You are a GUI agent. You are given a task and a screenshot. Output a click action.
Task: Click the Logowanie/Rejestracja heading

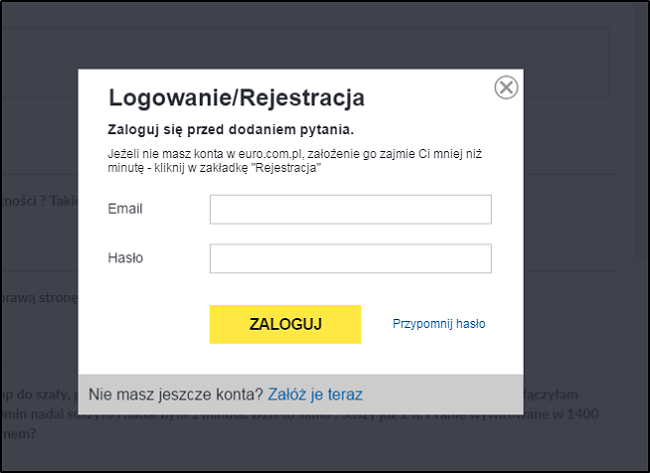point(236,98)
